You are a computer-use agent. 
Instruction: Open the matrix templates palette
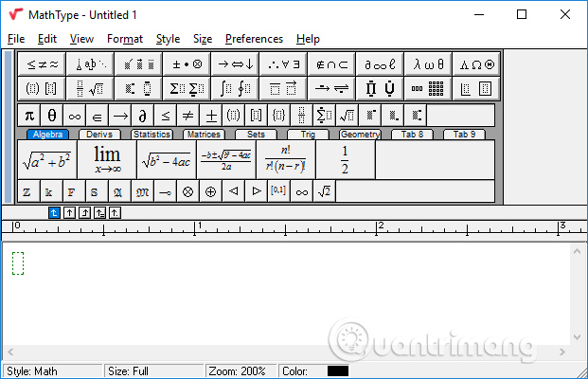point(428,88)
